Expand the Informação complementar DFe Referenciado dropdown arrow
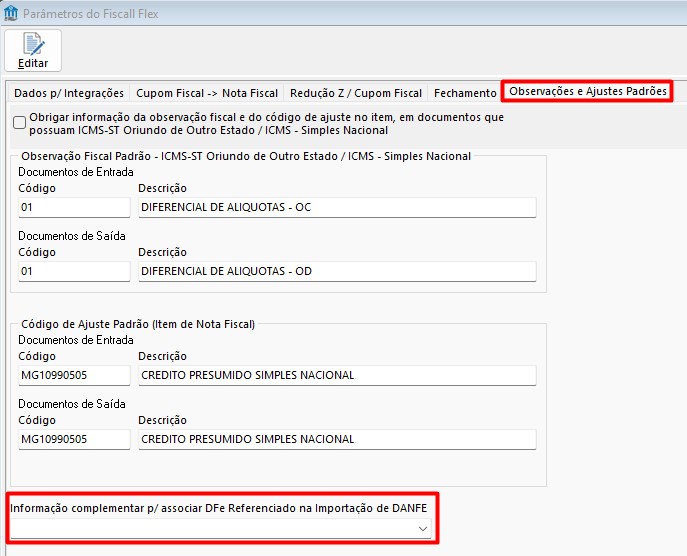 [423, 529]
